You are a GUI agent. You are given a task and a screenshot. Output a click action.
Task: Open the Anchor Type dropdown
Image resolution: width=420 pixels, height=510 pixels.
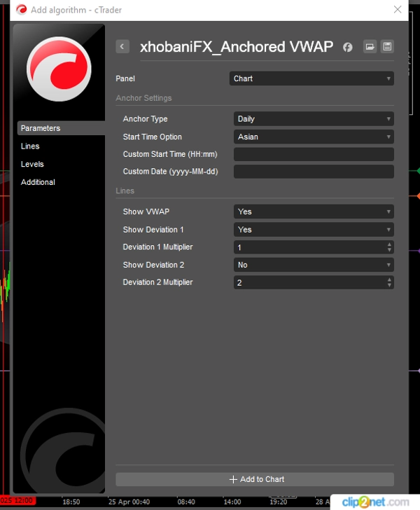(314, 119)
